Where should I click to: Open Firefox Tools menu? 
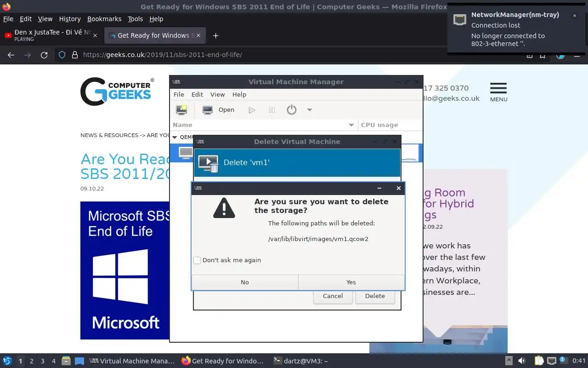[x=135, y=19]
